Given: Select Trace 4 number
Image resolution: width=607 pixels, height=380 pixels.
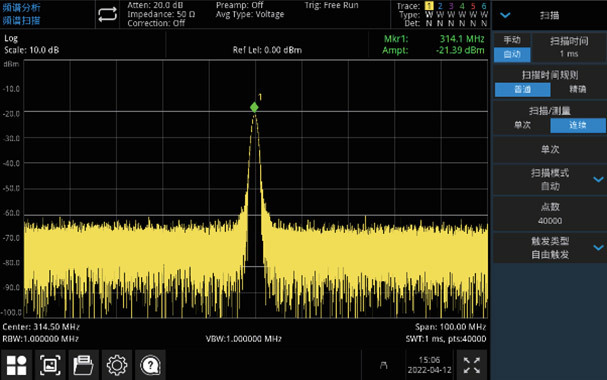Looking at the screenshot, I should coord(462,6).
